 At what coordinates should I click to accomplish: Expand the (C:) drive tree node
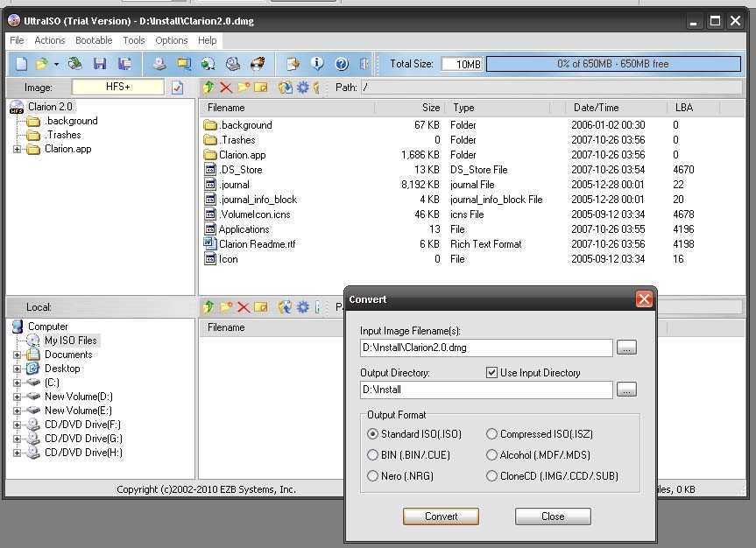(17, 383)
